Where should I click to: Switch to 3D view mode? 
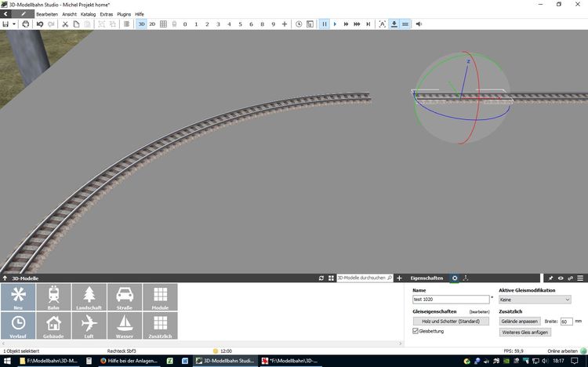141,24
